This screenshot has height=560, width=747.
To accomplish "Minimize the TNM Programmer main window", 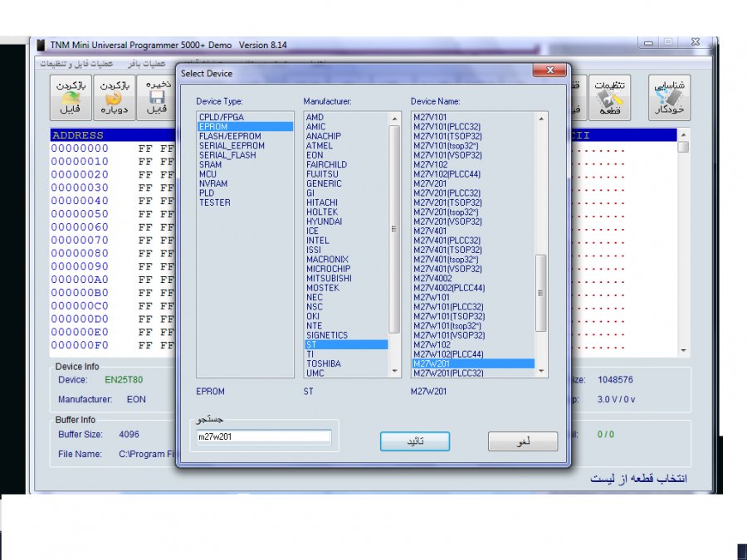I will [x=648, y=42].
